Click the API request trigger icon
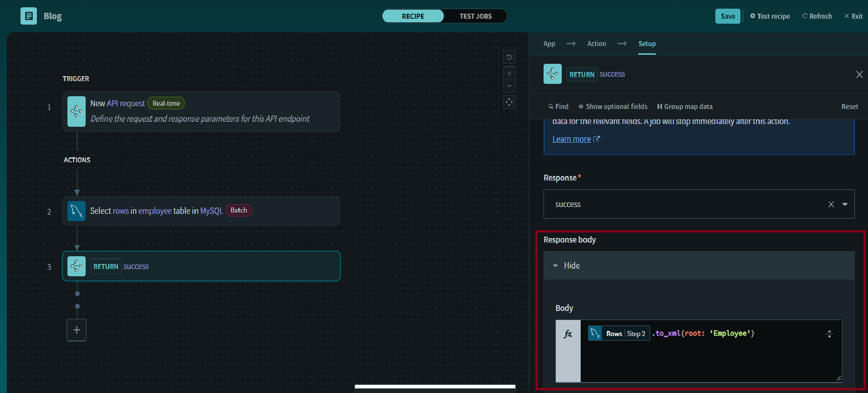 [77, 111]
